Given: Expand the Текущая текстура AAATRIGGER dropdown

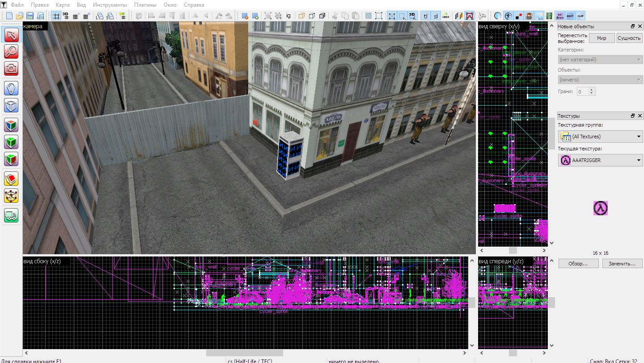Looking at the screenshot, I should (600, 160).
